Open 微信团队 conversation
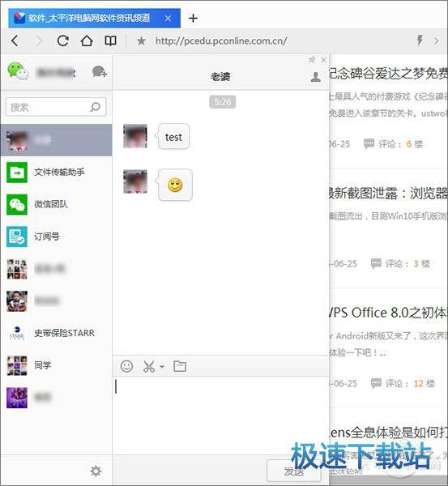This screenshot has width=448, height=486. 56,204
